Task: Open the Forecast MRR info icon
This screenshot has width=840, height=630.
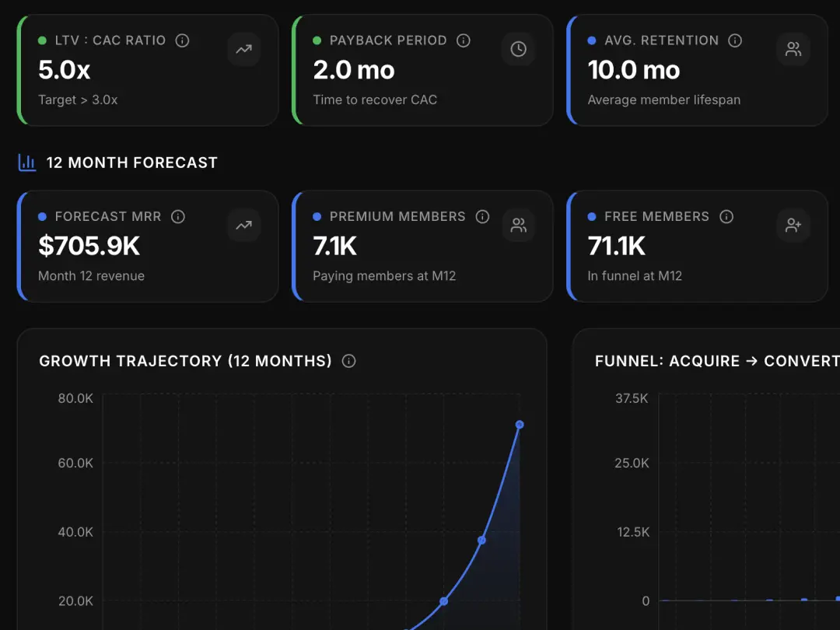Action: 178,216
